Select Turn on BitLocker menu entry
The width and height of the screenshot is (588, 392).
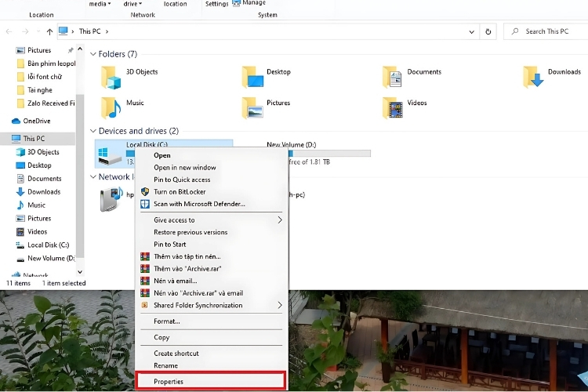[x=182, y=192]
